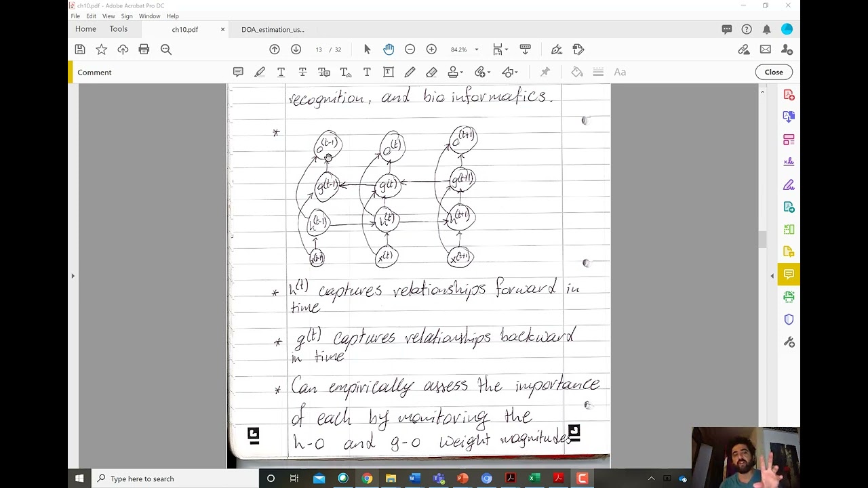Close the ch10.pdf tab

[x=222, y=30]
